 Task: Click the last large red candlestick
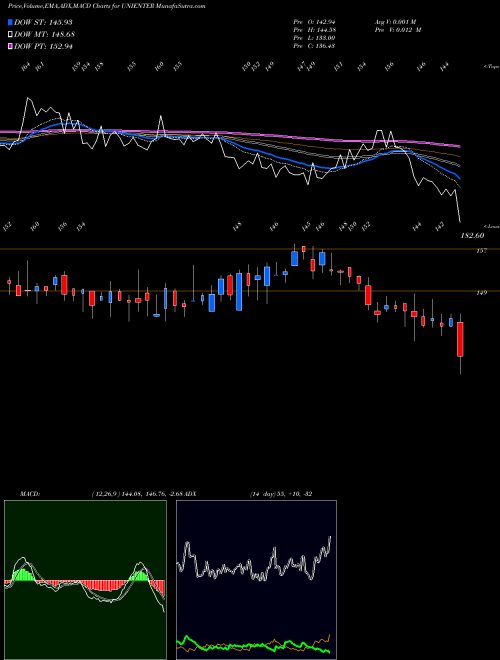click(x=460, y=339)
